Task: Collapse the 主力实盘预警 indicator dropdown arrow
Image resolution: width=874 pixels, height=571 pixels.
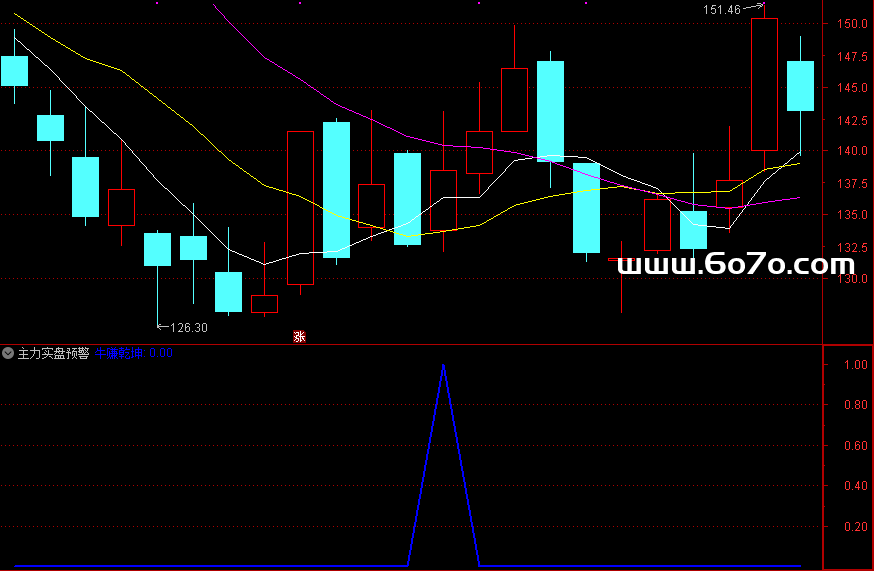Action: [x=9, y=353]
